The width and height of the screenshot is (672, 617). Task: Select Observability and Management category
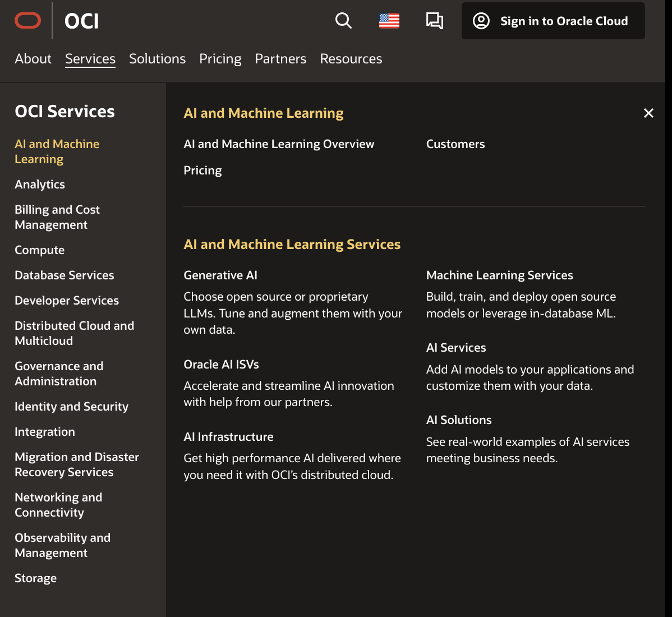63,545
